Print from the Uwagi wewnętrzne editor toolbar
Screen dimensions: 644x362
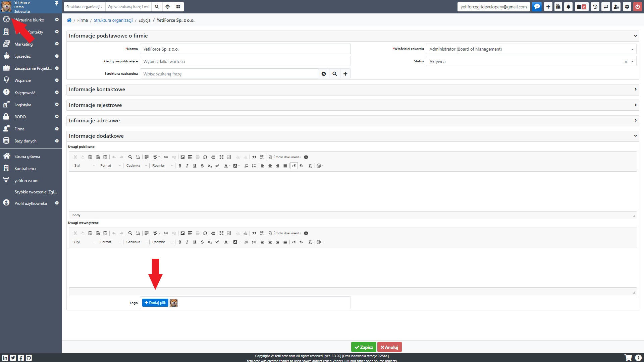click(x=306, y=233)
